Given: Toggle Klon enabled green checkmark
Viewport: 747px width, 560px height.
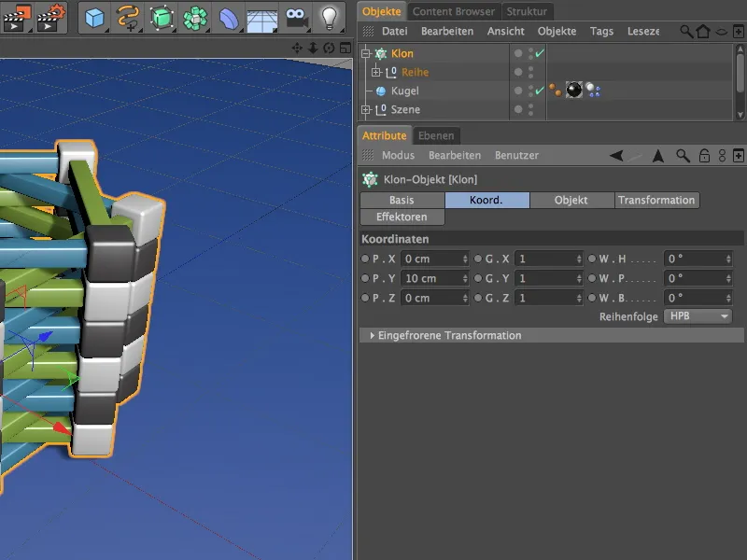Looking at the screenshot, I should 540,53.
